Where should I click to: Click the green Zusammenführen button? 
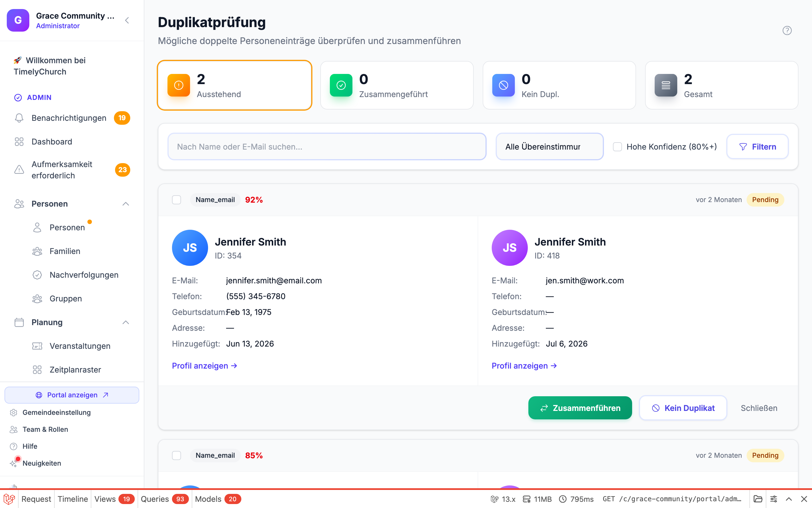(580, 408)
